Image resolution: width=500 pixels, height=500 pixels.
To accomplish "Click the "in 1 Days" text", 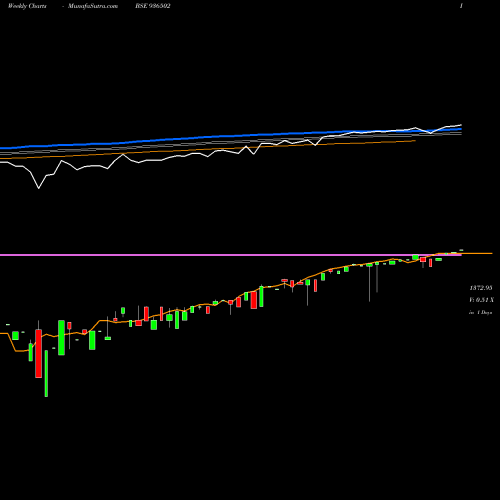I will click(x=481, y=313).
